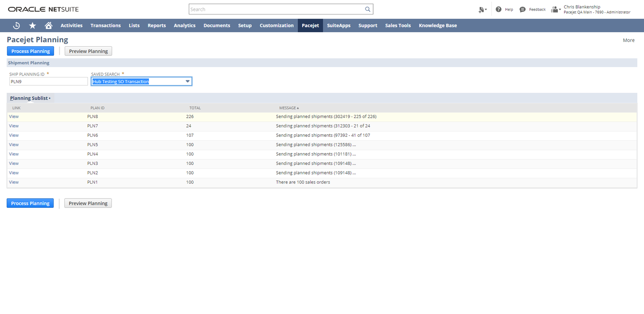Click the Help question mark icon
The height and width of the screenshot is (314, 644).
click(498, 9)
